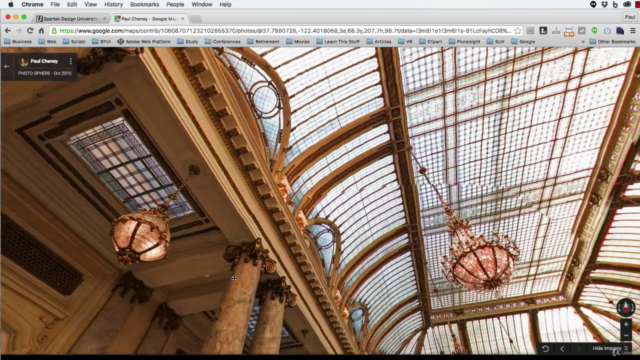Click the Creative Cloud menu bar icon
Image resolution: width=640 pixels, height=360 pixels.
[627, 4]
